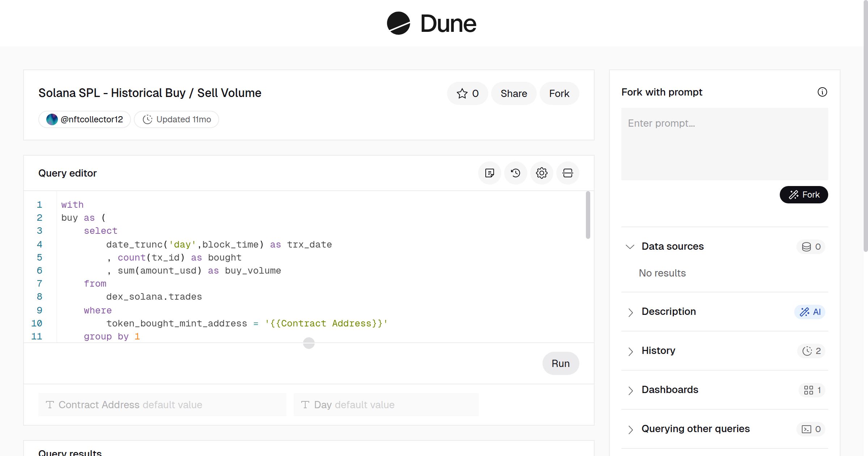This screenshot has width=868, height=456.
Task: Toggle the data sources count badge
Action: tap(810, 246)
